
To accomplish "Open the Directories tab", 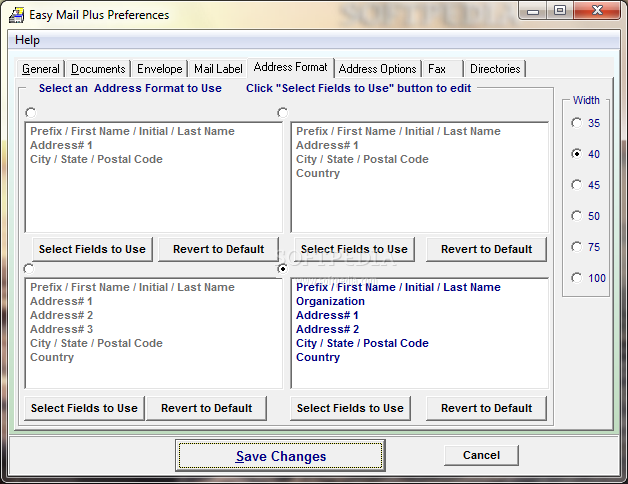I will point(495,69).
